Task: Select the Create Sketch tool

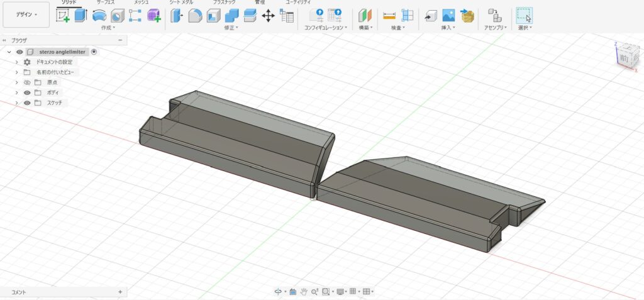Action: click(63, 16)
